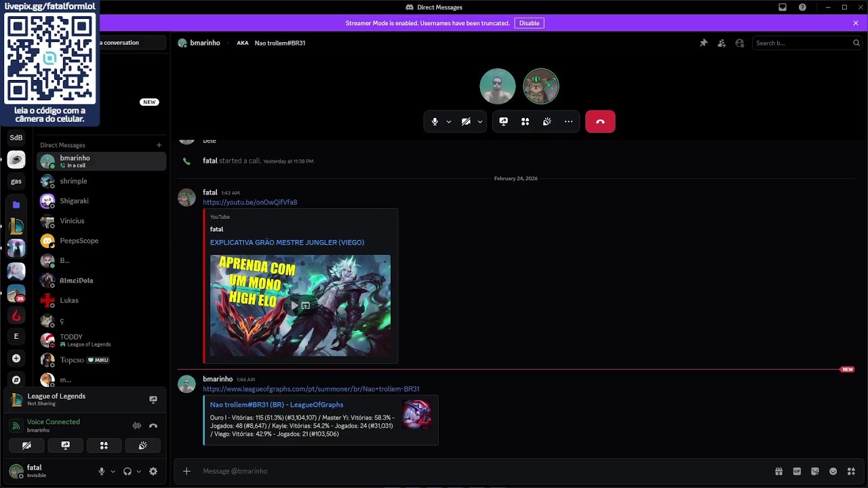The image size is (868, 488).
Task: Open microphone options arrow in call controls
Action: [449, 121]
